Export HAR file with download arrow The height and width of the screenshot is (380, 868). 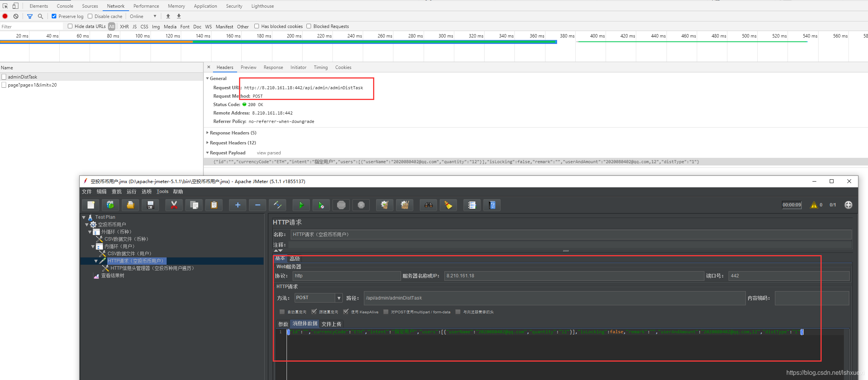coord(179,16)
